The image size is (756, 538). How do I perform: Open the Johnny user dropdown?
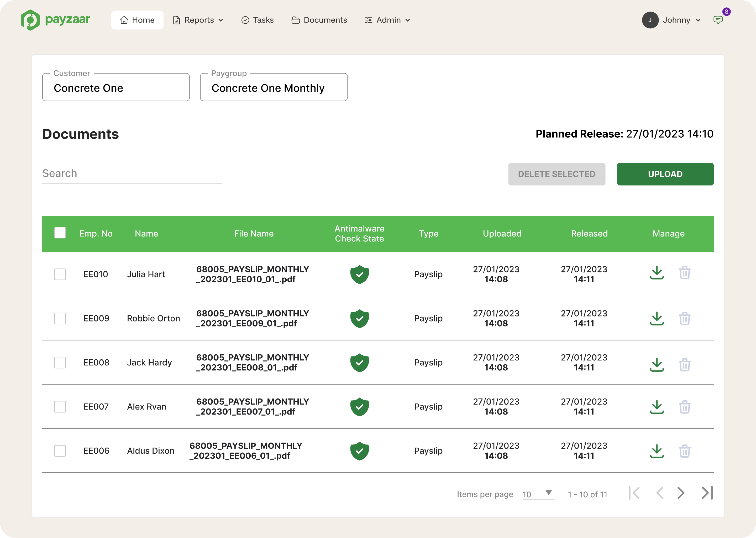click(x=681, y=20)
